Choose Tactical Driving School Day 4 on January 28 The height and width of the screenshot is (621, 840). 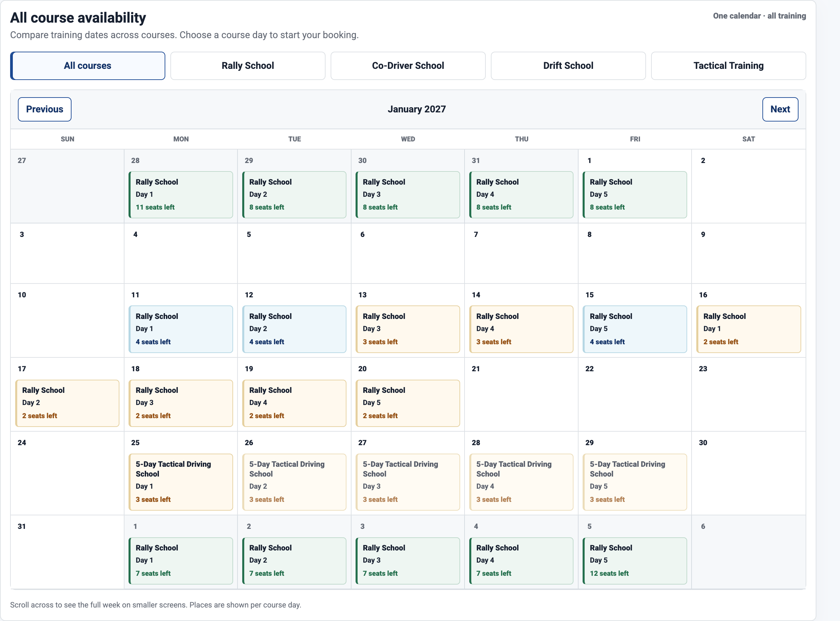pos(522,482)
